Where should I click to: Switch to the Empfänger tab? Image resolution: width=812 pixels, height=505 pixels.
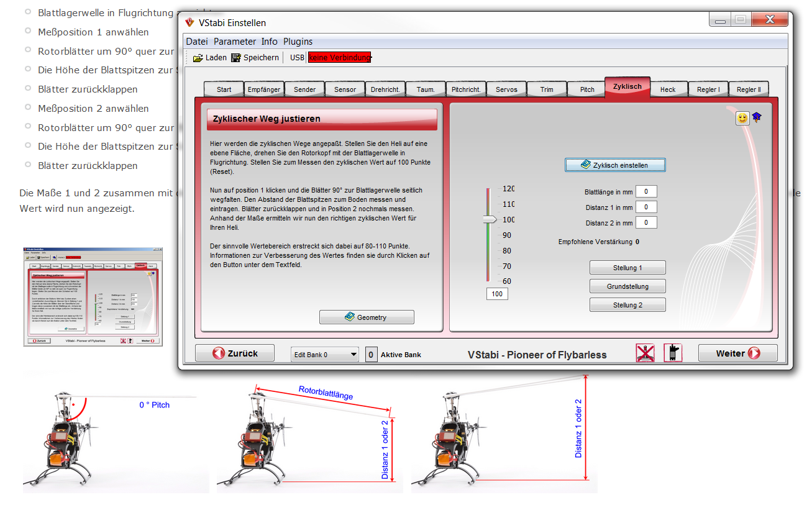[x=264, y=89]
